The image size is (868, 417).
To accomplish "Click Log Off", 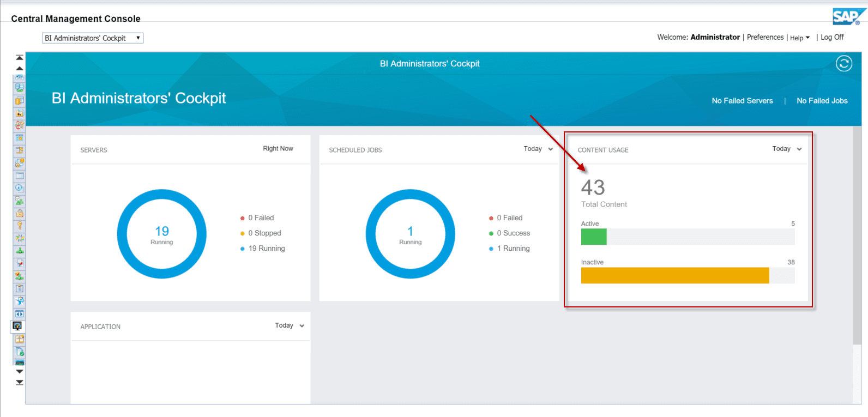I will pyautogui.click(x=832, y=37).
